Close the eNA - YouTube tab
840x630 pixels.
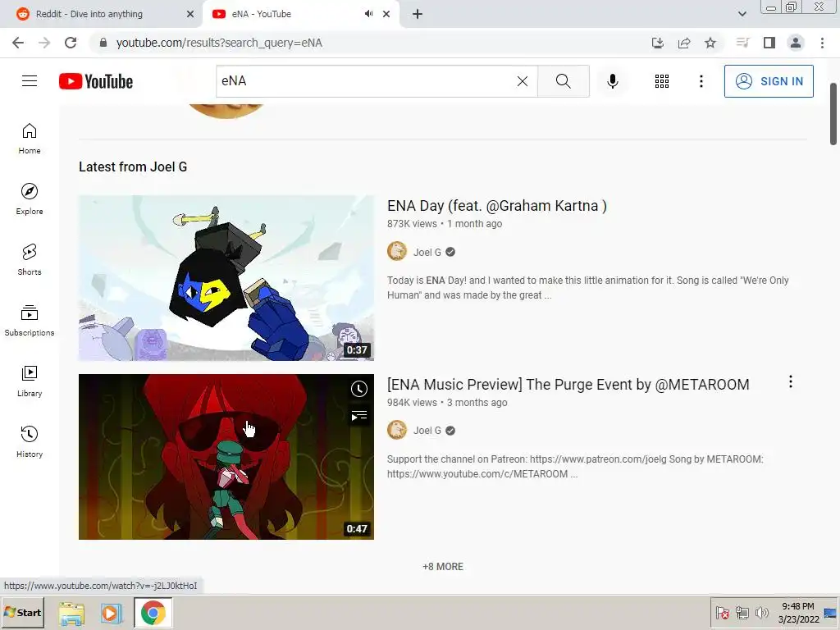[x=386, y=14]
